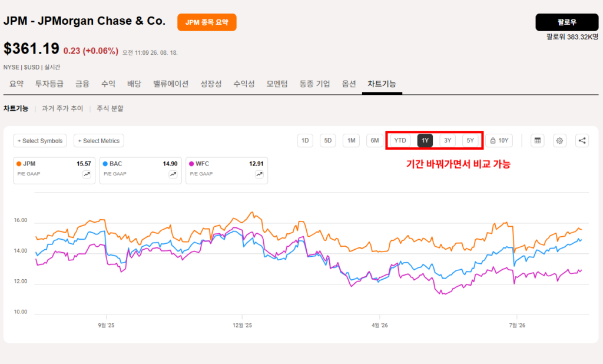Switch to the 밸류에이션 tab
This screenshot has width=603, height=364.
click(x=171, y=84)
